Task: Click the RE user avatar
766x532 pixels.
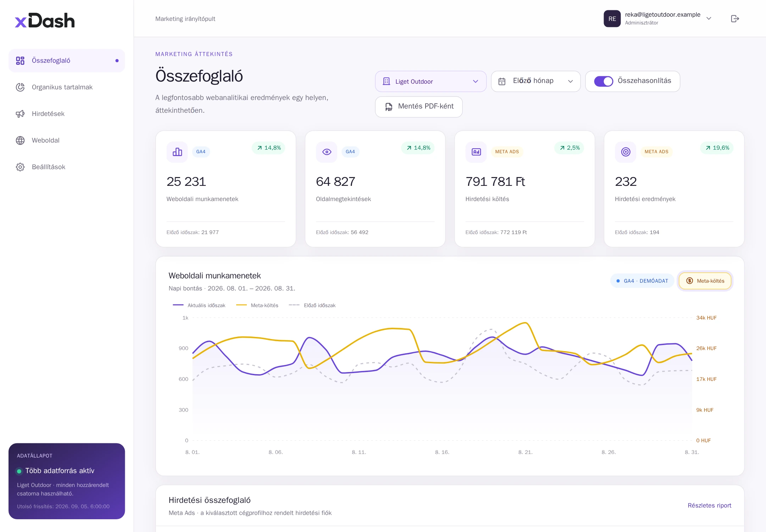Action: (612, 18)
